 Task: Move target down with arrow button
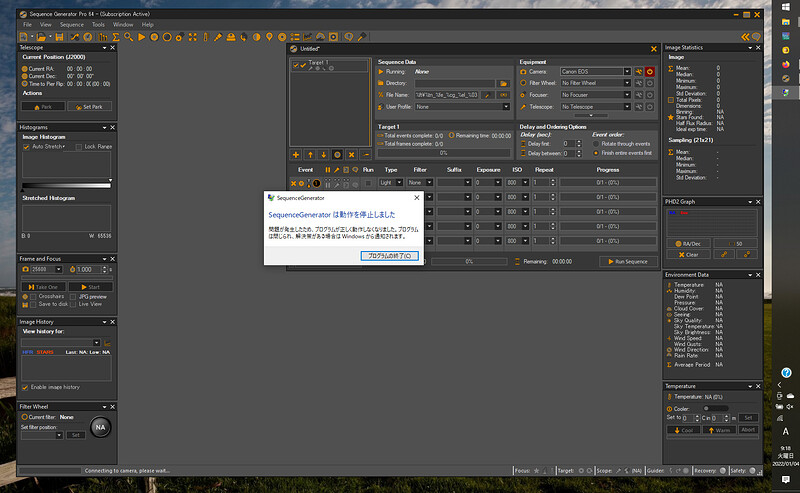coord(323,155)
